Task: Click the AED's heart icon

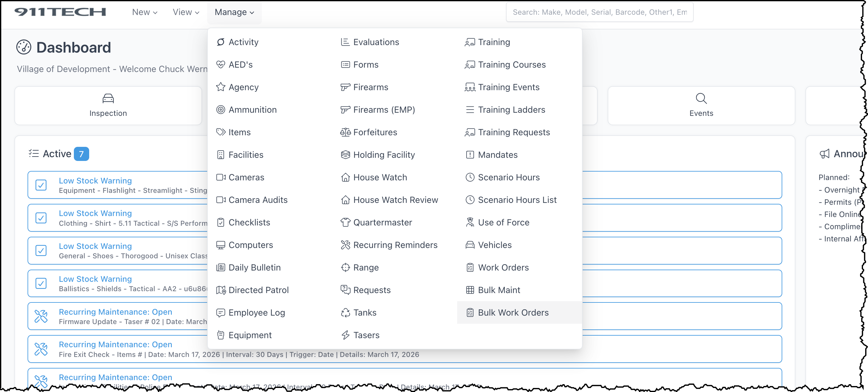Action: [x=221, y=65]
